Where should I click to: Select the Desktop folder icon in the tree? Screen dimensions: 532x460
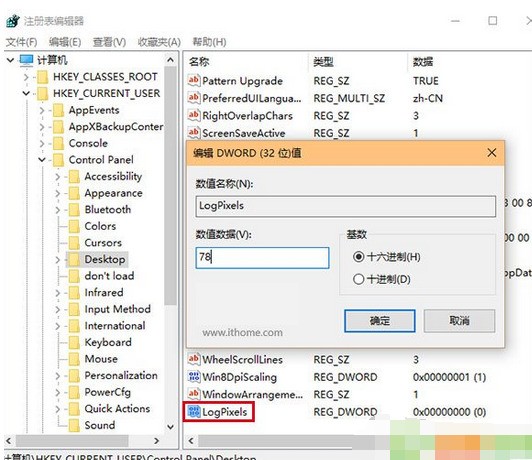point(74,260)
